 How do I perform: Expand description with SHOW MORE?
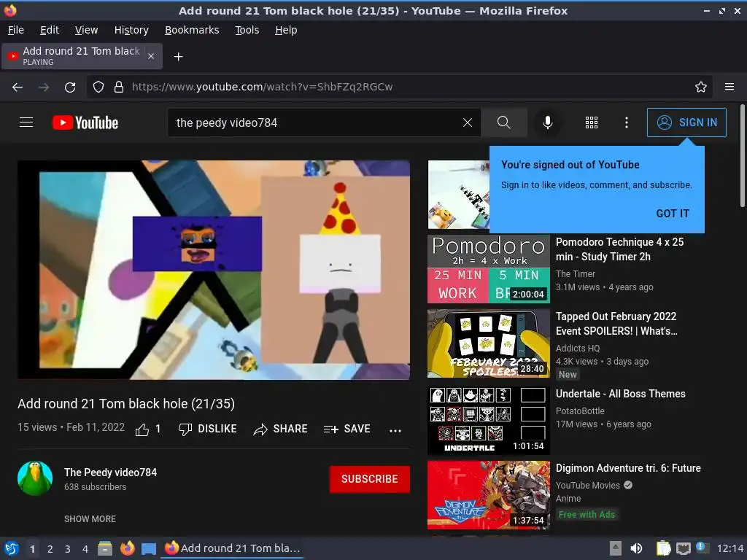90,519
